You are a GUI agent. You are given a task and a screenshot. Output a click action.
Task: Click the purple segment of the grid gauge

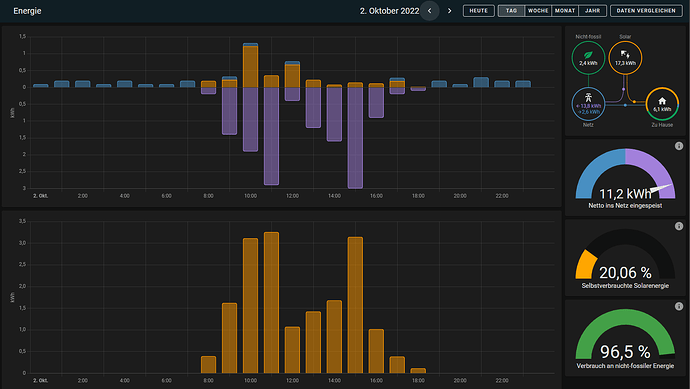(x=655, y=168)
